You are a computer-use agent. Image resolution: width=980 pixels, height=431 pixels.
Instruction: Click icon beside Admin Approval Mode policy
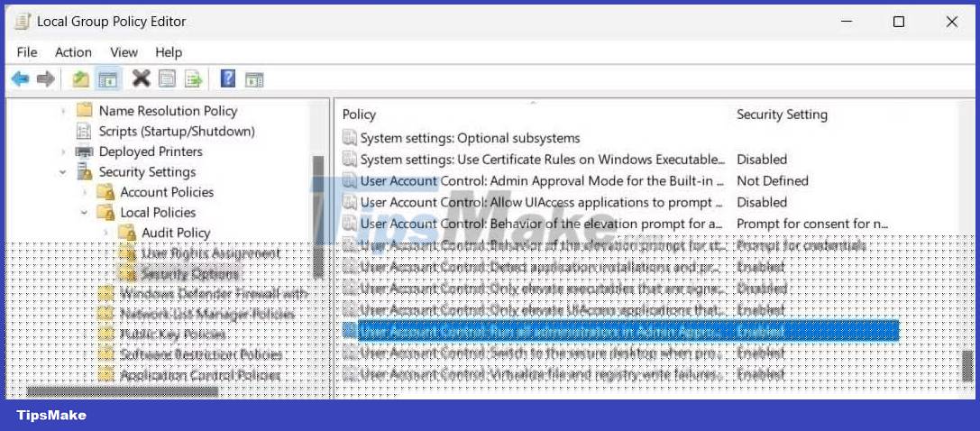[350, 180]
